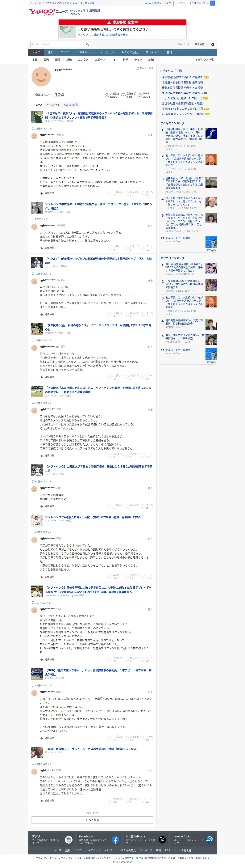This screenshot has height=868, width=245.
Task: Click the ヘルプ link at the top
Action: click(x=167, y=3)
